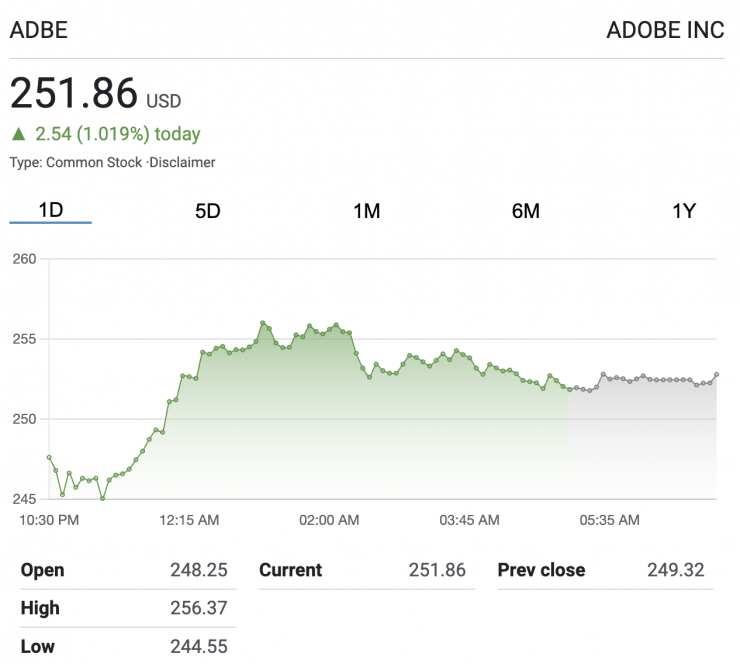This screenshot has width=740, height=664.
Task: Click the lowest dip point on chart
Action: click(102, 498)
